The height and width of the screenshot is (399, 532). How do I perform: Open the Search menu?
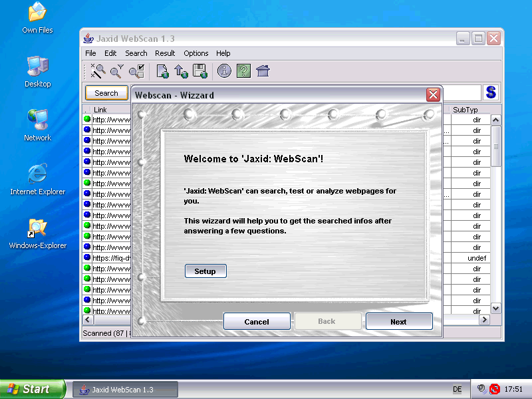136,53
